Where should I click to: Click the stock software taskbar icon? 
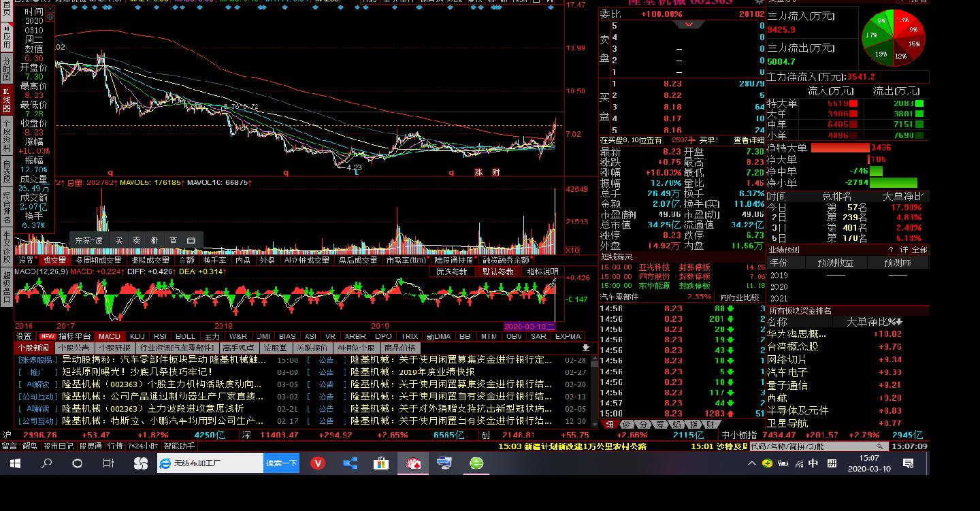[x=413, y=463]
